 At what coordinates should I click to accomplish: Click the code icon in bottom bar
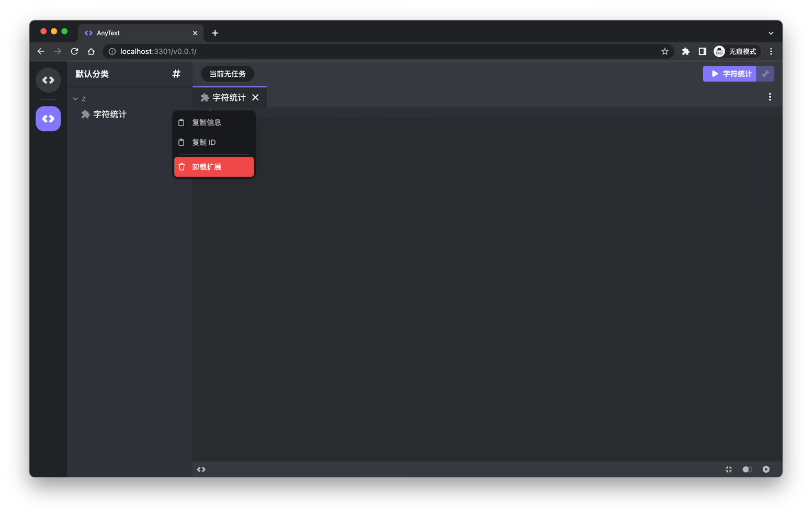[x=201, y=469]
